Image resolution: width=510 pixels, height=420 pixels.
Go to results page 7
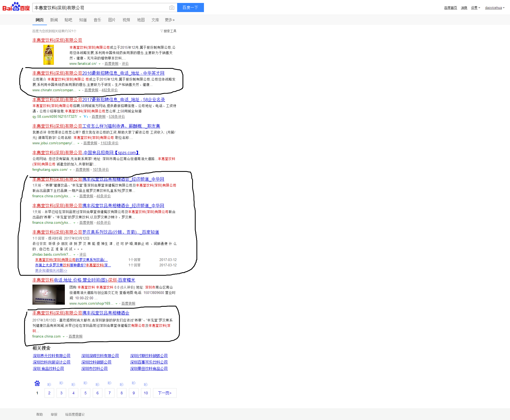click(x=110, y=393)
